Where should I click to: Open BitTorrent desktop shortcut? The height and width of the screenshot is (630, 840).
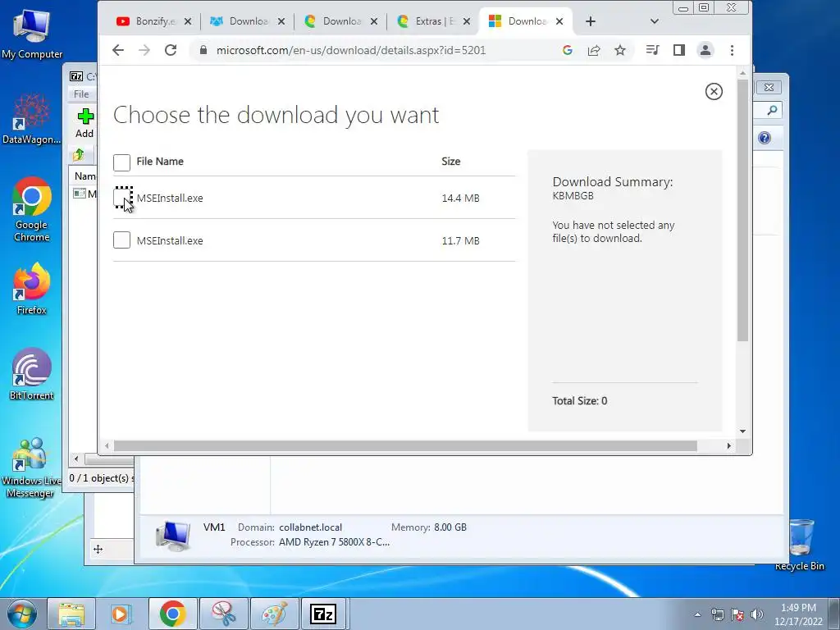[32, 374]
